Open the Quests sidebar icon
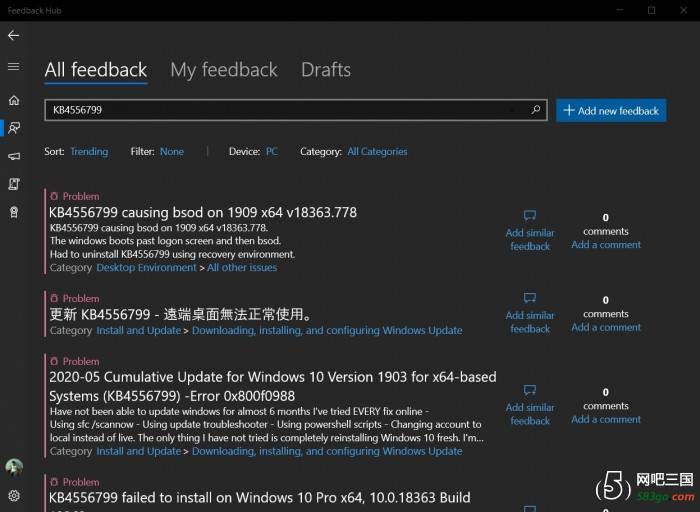Image resolution: width=700 pixels, height=512 pixels. tap(14, 184)
